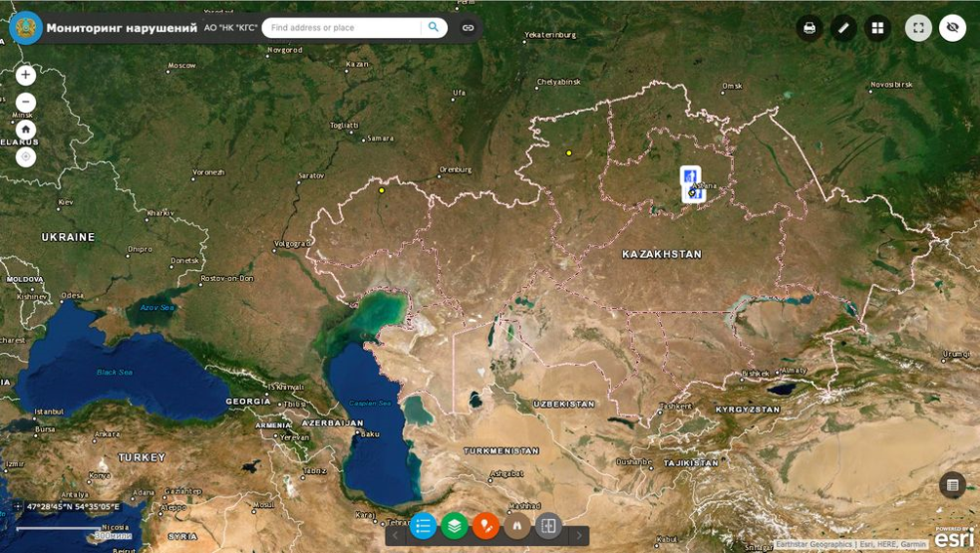Screen dimensions: 980x553
Task: Click the search magnifier button
Action: (x=433, y=28)
